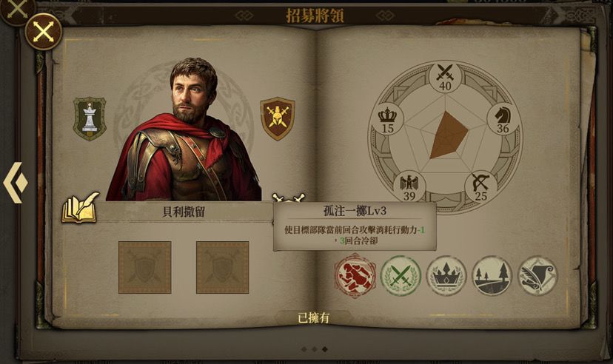Select the crown skill icon

(446, 276)
